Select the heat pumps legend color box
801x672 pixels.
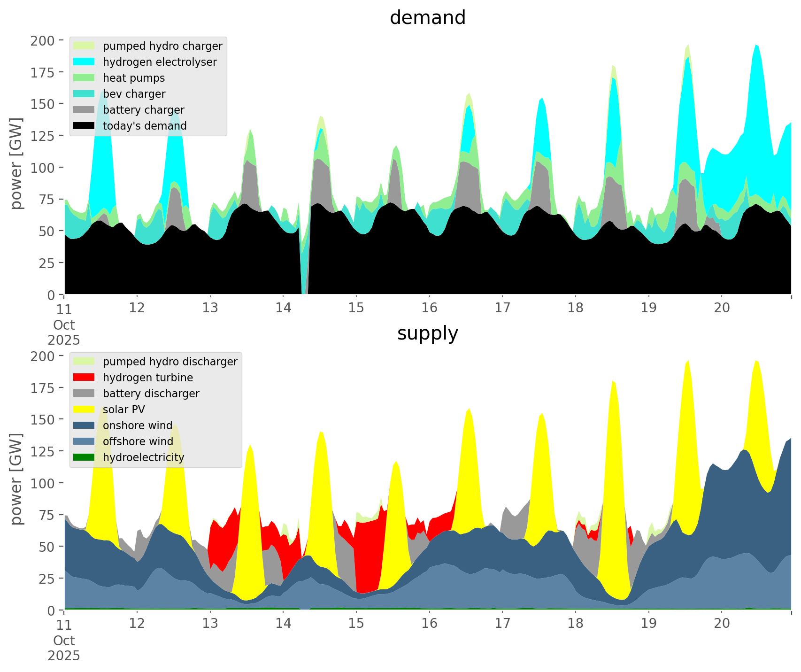click(84, 78)
